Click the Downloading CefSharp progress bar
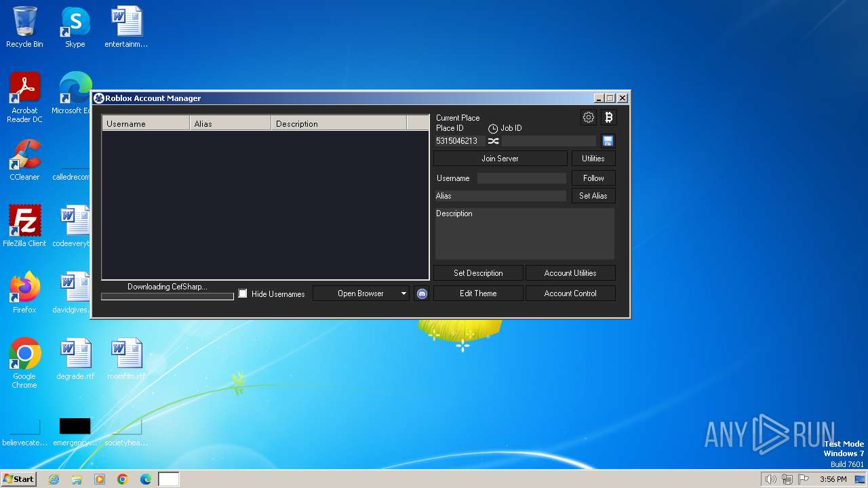The image size is (868, 488). pos(167,296)
